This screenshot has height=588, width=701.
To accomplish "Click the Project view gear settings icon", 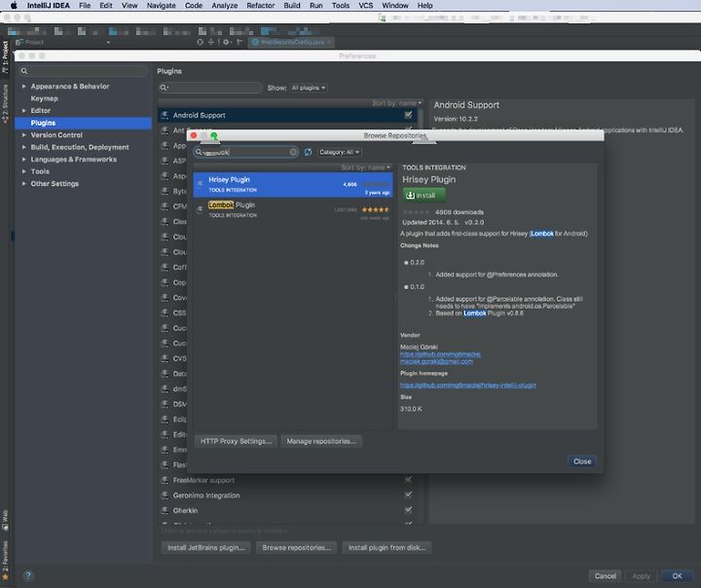I will tap(226, 42).
